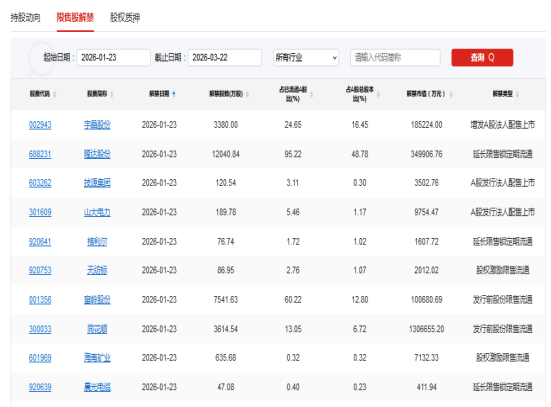551x407 pixels.
Task: Open stock code 920639 link
Action: (x=40, y=387)
